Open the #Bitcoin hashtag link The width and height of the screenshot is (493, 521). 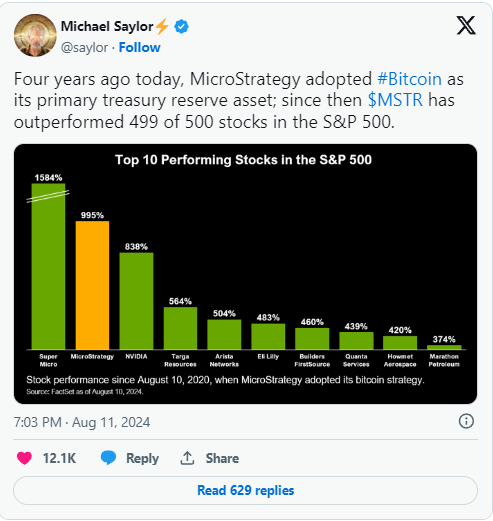(409, 79)
